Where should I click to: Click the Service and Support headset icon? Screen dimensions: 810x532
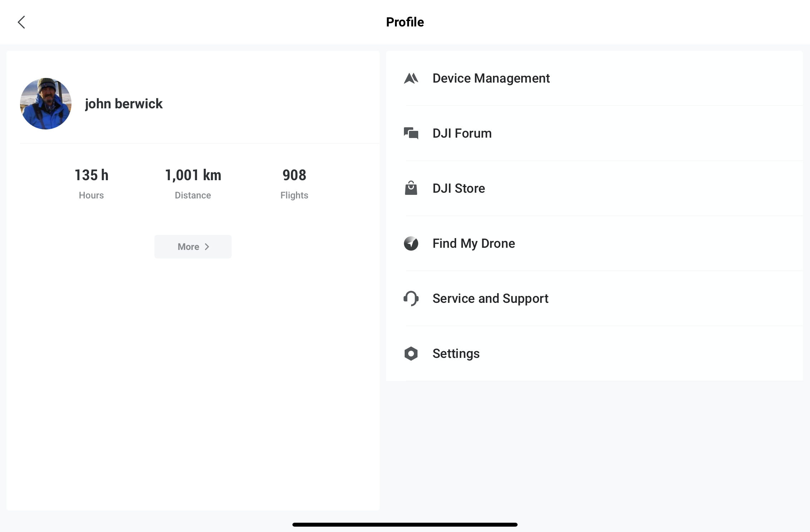(411, 299)
